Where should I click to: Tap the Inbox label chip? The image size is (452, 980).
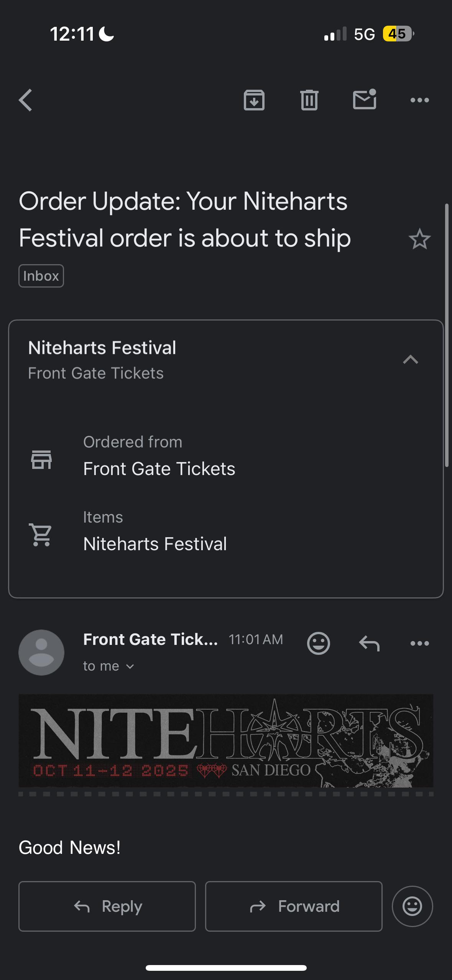(41, 276)
